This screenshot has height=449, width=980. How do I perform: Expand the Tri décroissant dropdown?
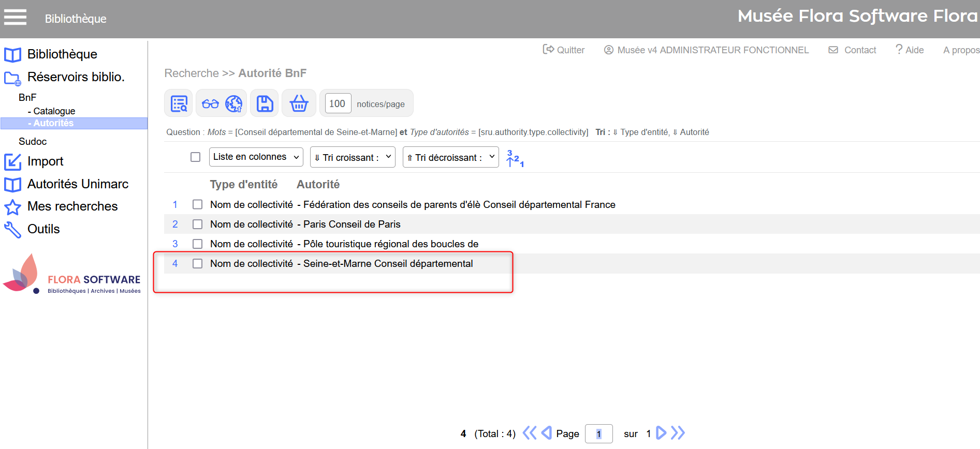click(450, 157)
